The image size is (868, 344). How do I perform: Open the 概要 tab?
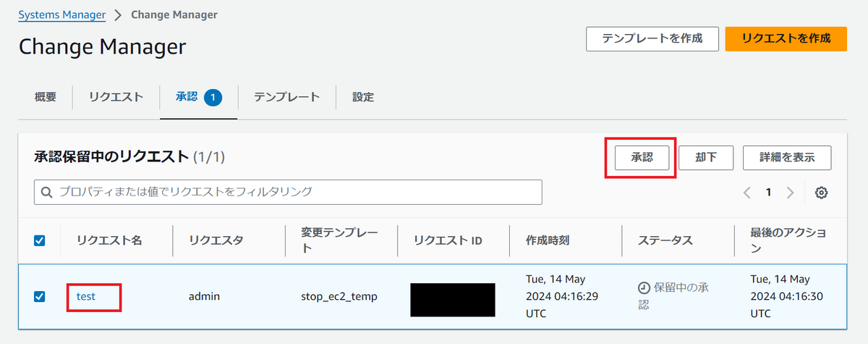(x=46, y=96)
